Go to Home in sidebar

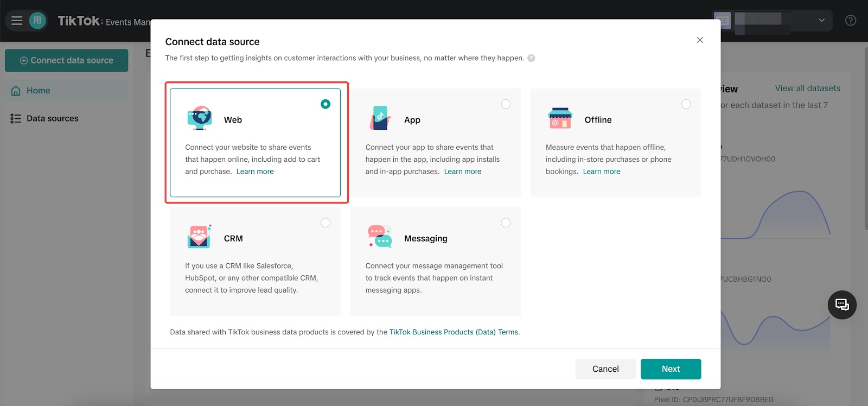pos(67,91)
